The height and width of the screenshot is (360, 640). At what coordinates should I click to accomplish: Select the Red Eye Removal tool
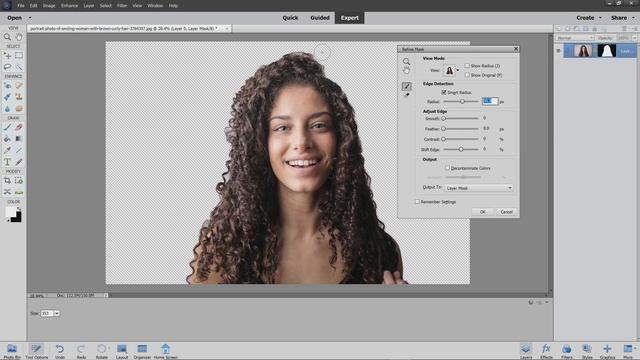(x=7, y=85)
